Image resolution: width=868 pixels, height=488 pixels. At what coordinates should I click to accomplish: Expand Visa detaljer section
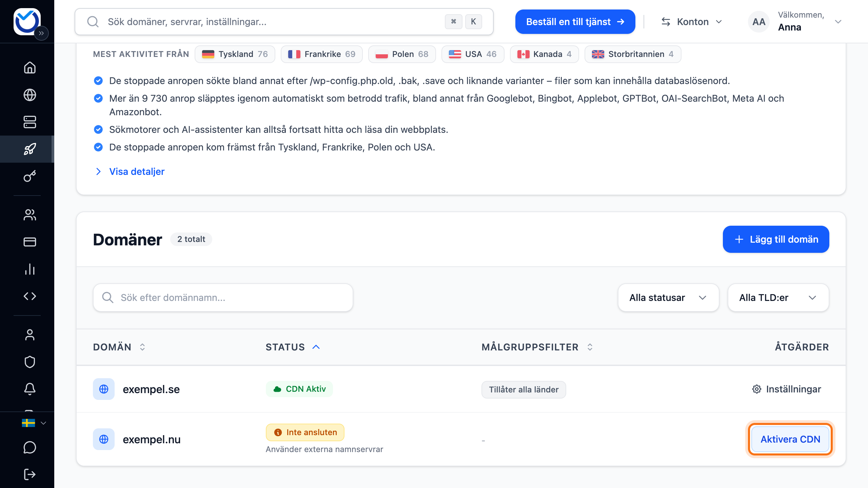[x=129, y=171]
